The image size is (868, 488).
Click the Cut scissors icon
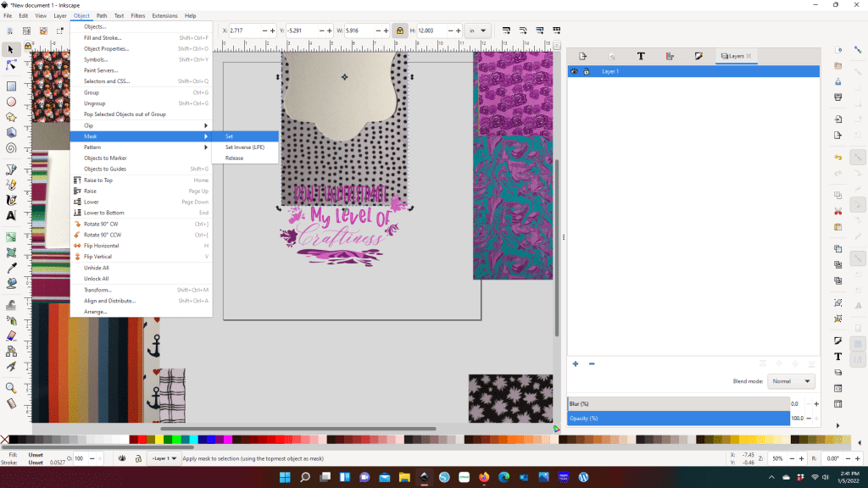coord(837,211)
